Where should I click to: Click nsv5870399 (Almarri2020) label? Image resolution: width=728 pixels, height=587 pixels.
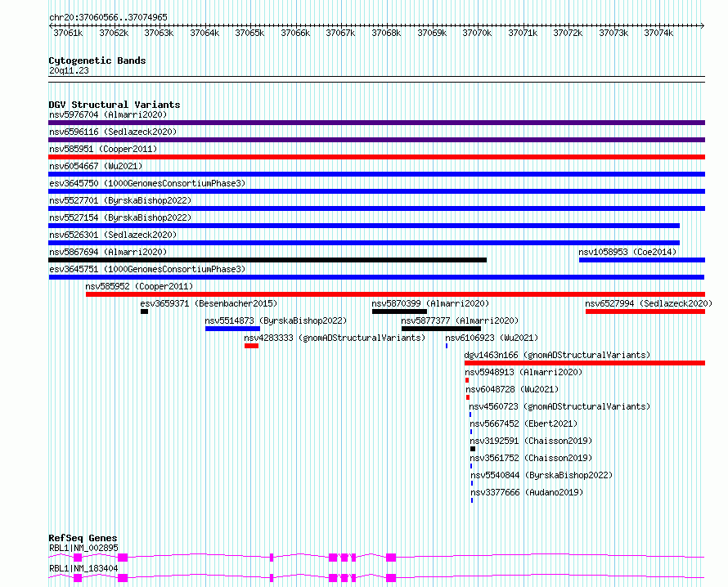tap(430, 303)
